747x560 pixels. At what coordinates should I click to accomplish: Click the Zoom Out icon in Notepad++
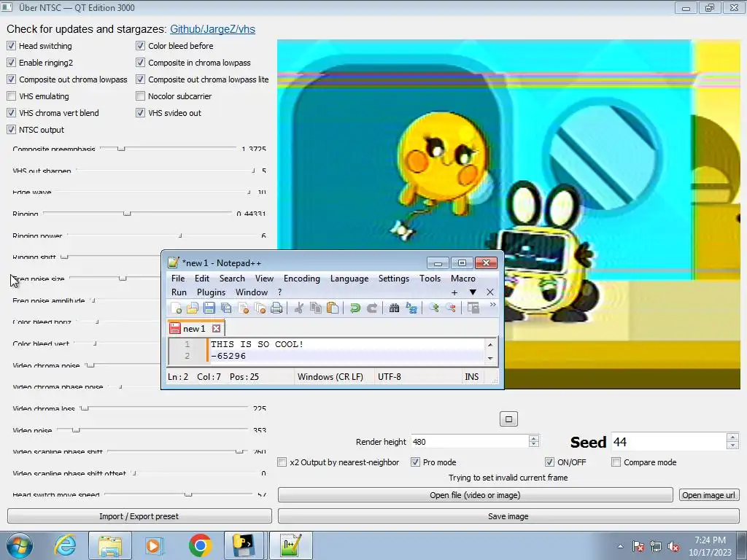(450, 308)
